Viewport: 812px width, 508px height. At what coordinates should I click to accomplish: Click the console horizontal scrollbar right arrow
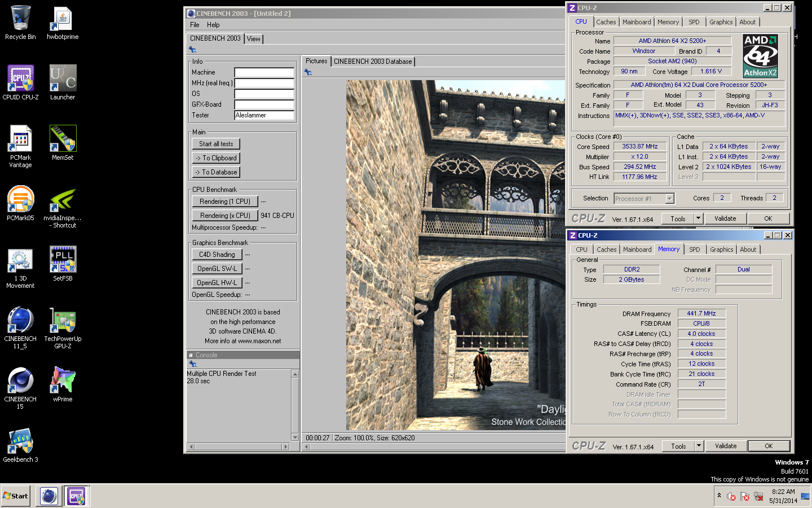(x=286, y=446)
